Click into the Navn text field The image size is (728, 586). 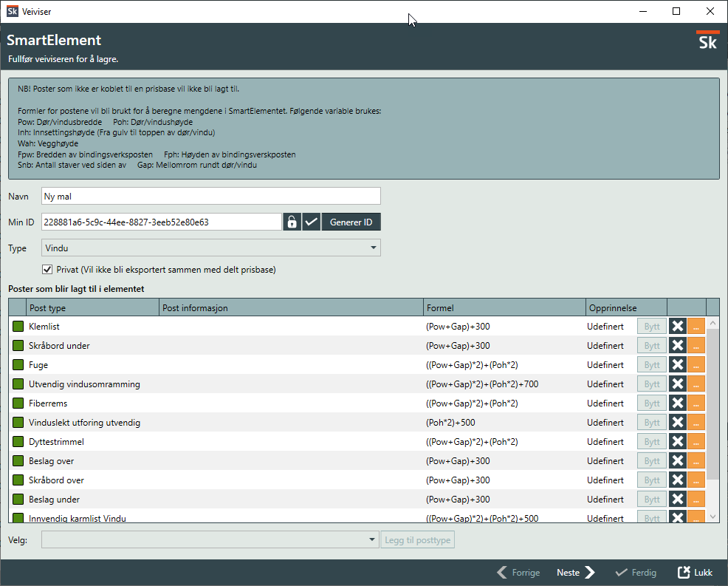pyautogui.click(x=210, y=196)
